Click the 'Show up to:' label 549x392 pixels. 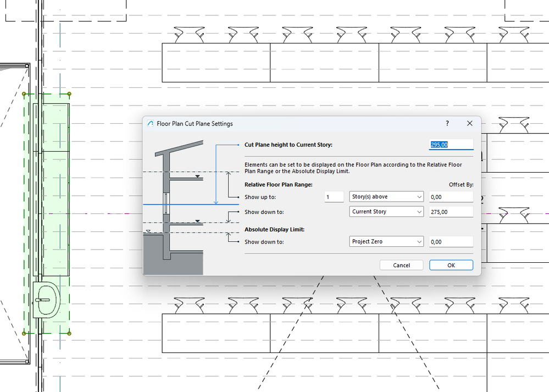pyautogui.click(x=260, y=197)
